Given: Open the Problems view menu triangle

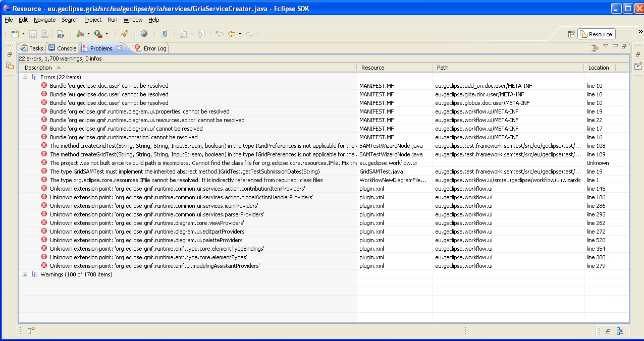Looking at the screenshot, I should point(606,46).
